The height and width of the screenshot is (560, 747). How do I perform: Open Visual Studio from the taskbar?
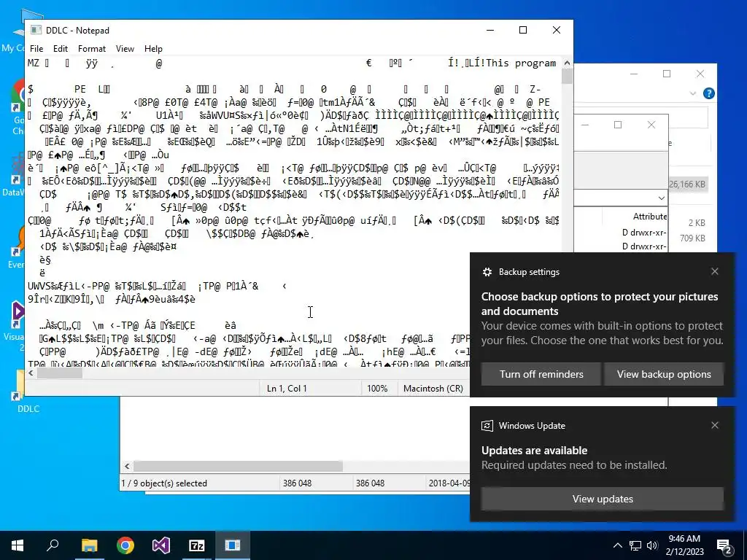point(161,545)
